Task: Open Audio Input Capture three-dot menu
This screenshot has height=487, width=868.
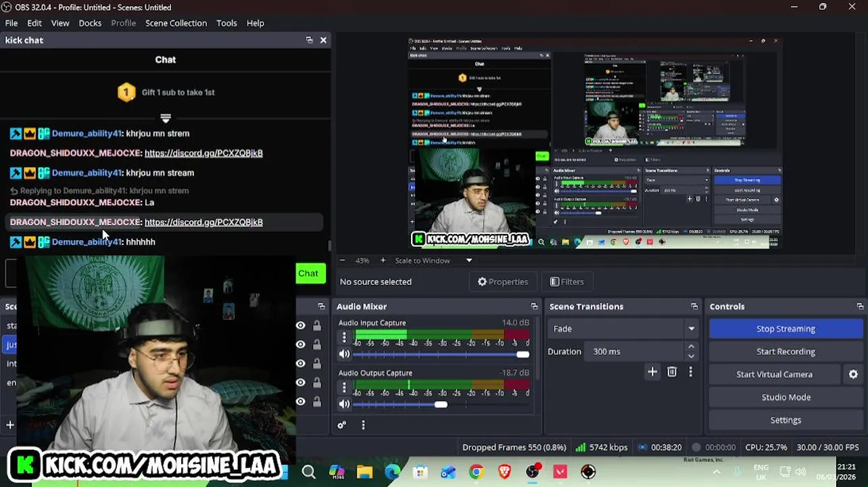Action: tap(344, 337)
